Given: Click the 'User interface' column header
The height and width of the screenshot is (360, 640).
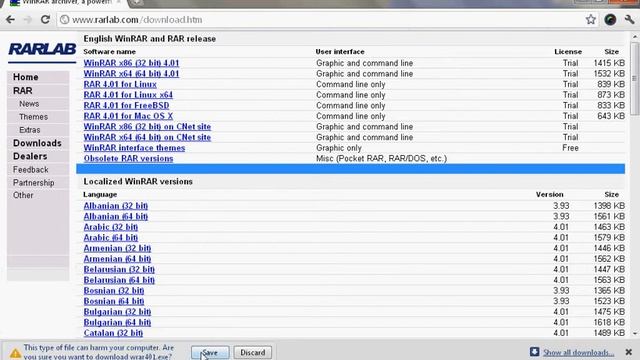Looking at the screenshot, I should pos(340,52).
